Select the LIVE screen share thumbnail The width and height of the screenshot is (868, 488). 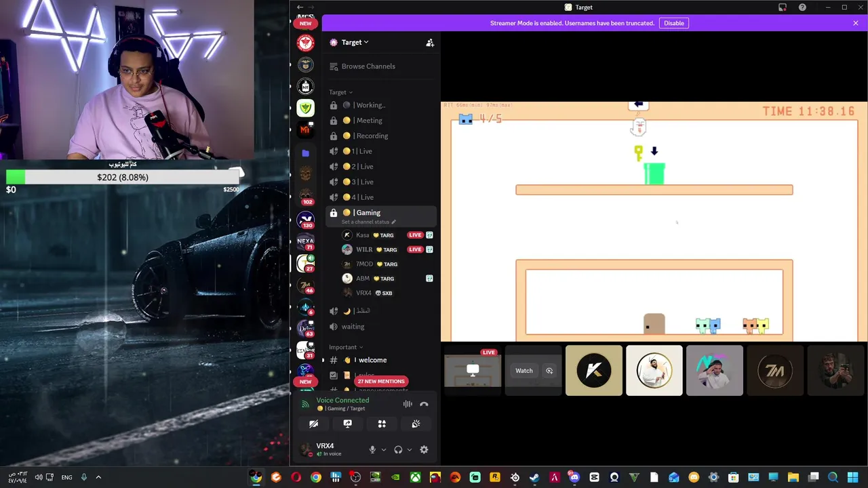(x=473, y=370)
